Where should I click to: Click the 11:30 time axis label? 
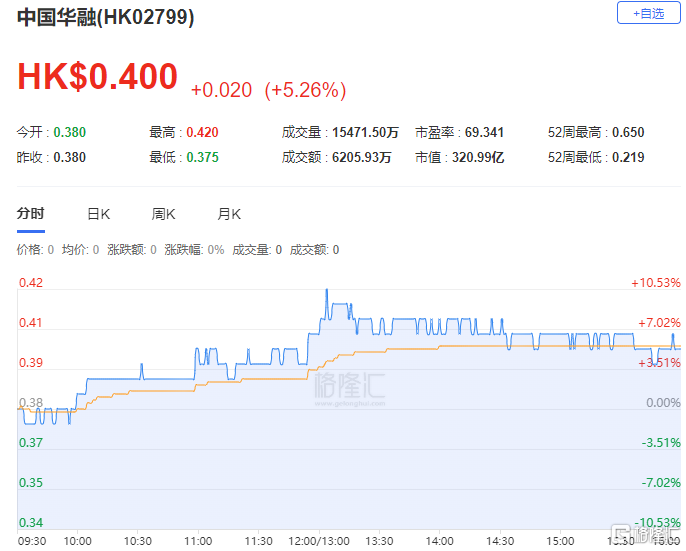pos(259,541)
